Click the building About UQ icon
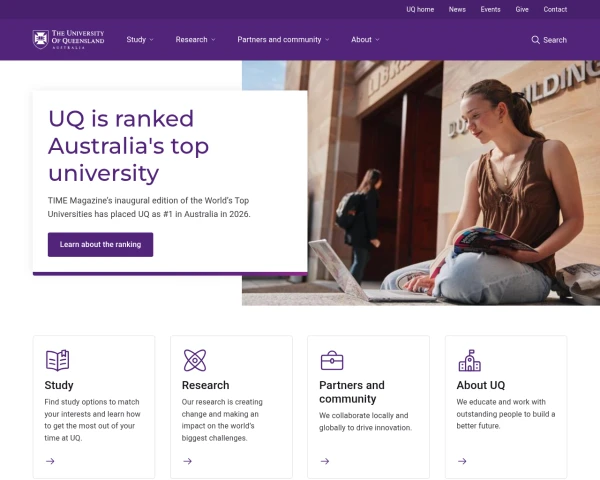 (x=470, y=360)
